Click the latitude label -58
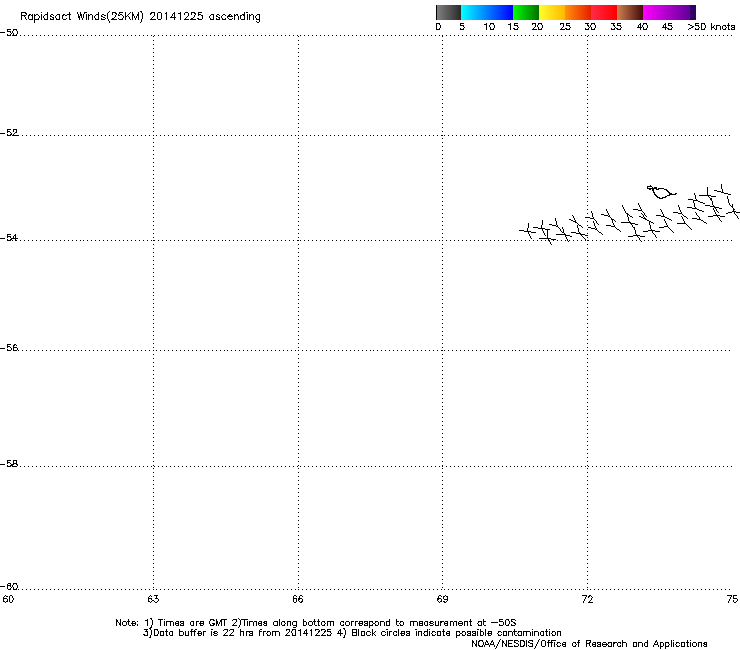 point(9,464)
